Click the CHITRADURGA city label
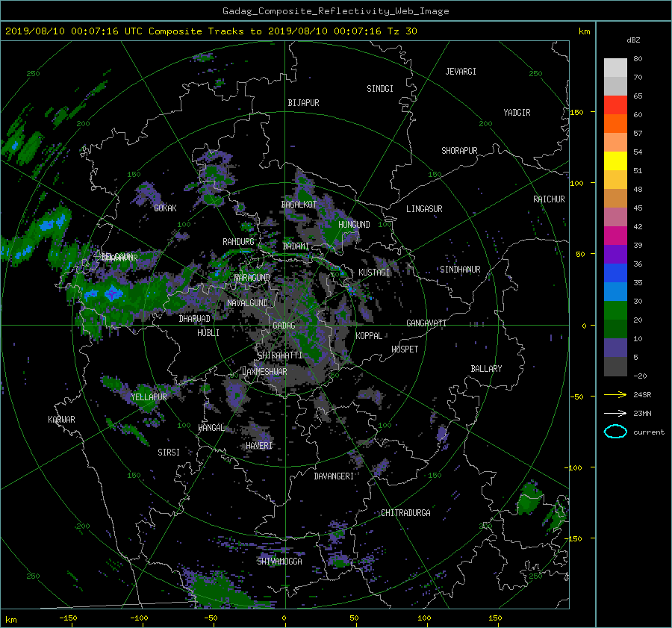Viewport: 672px width, 628px height. coord(406,513)
